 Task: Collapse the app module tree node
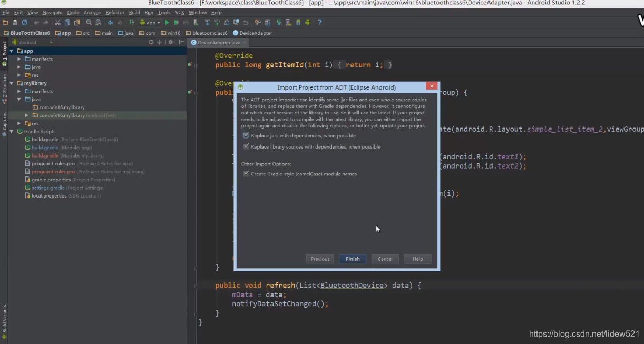12,51
